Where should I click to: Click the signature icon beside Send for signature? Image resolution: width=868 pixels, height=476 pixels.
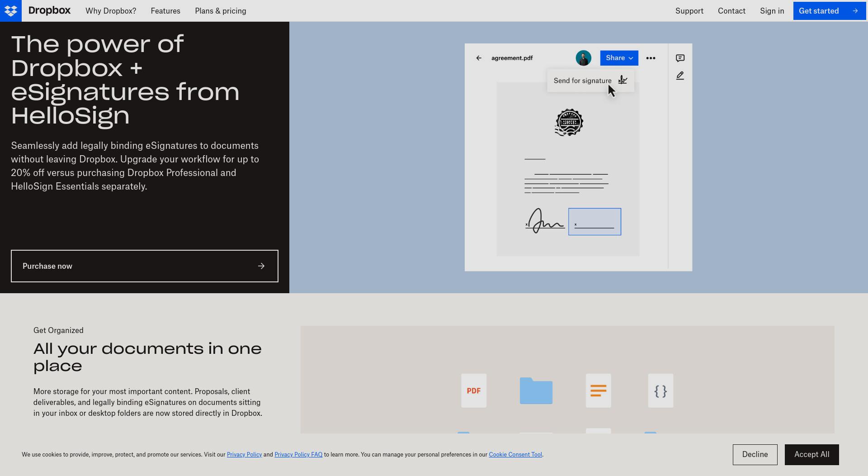(623, 80)
